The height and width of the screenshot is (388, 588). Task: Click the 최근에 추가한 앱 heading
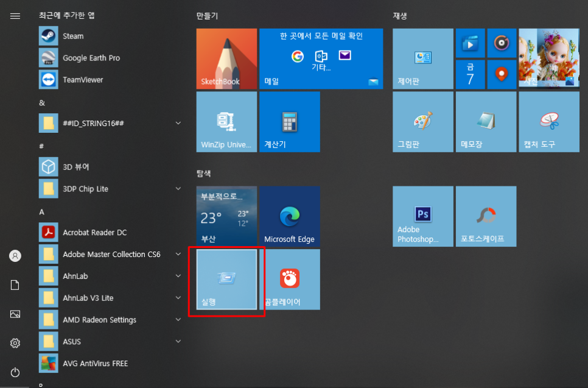[x=67, y=15]
